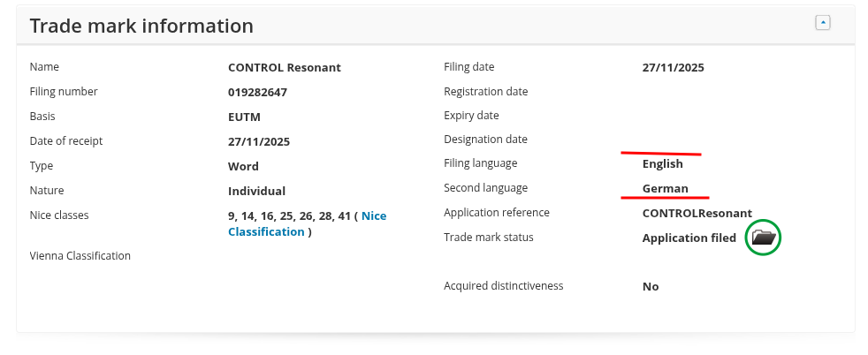Click application reference CONTROLResonant
Screen dimensions: 868x355
[x=697, y=213]
